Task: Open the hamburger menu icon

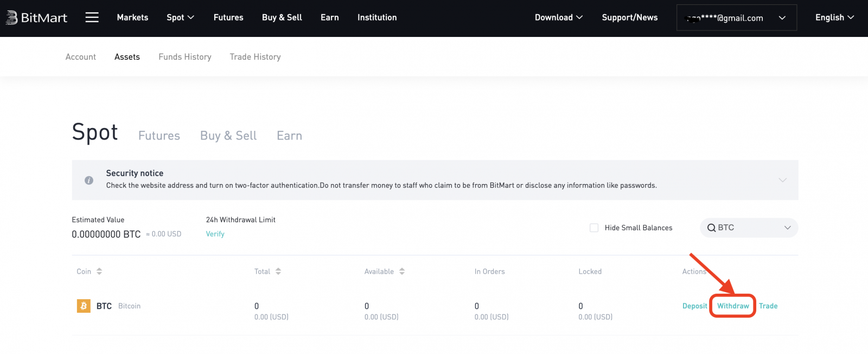Action: pyautogui.click(x=92, y=17)
